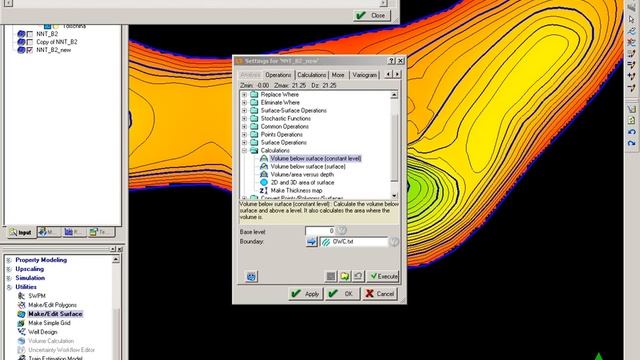Select the Input pane tab
Viewport: 640px width, 360px height.
pyautogui.click(x=21, y=232)
